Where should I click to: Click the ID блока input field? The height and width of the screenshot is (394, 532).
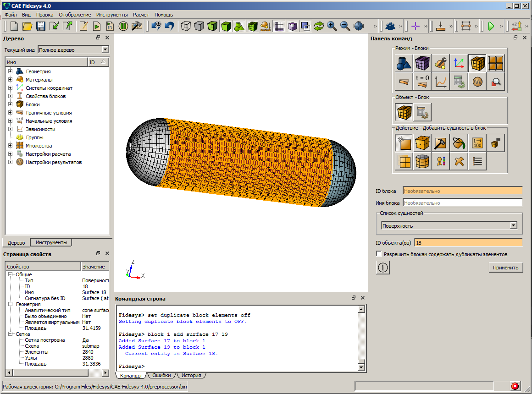(463, 191)
